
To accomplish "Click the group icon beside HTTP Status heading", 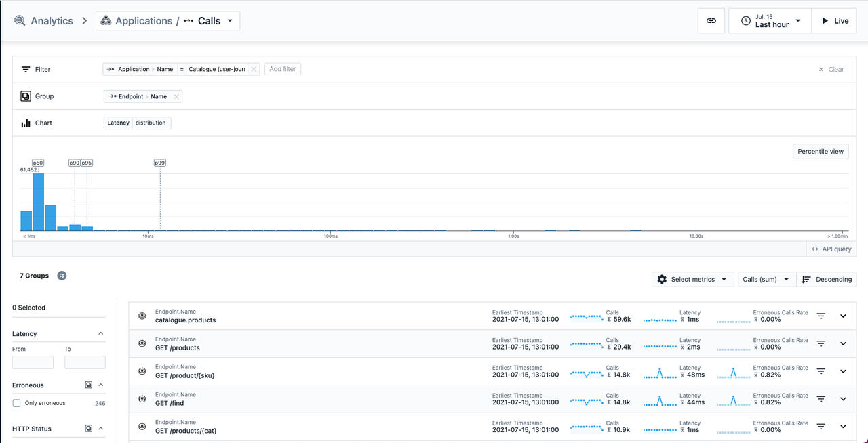I will click(88, 429).
